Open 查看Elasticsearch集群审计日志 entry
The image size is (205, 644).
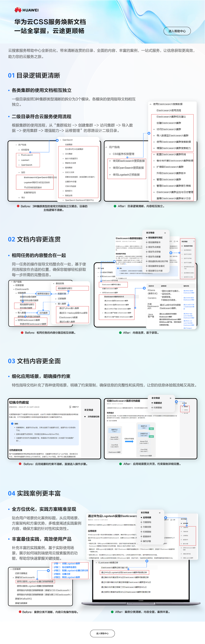click(x=173, y=198)
